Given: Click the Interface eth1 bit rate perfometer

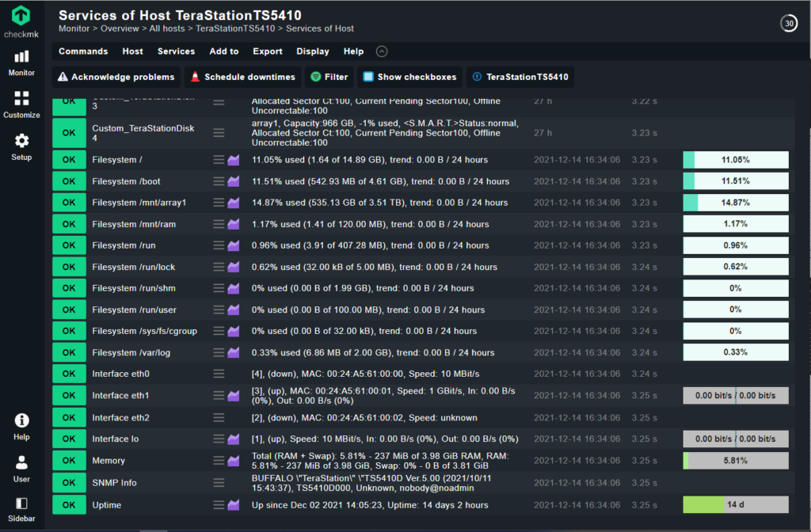Looking at the screenshot, I should (x=736, y=396).
